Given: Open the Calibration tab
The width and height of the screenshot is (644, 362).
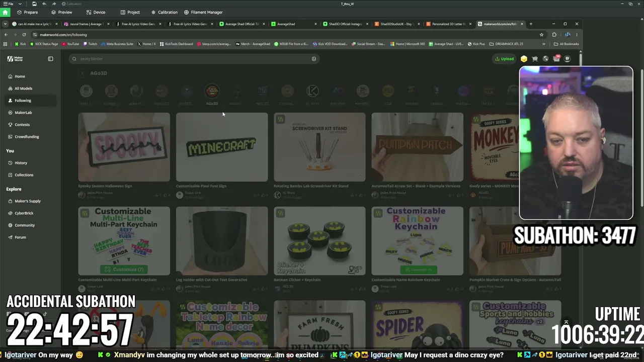Looking at the screenshot, I should [164, 12].
